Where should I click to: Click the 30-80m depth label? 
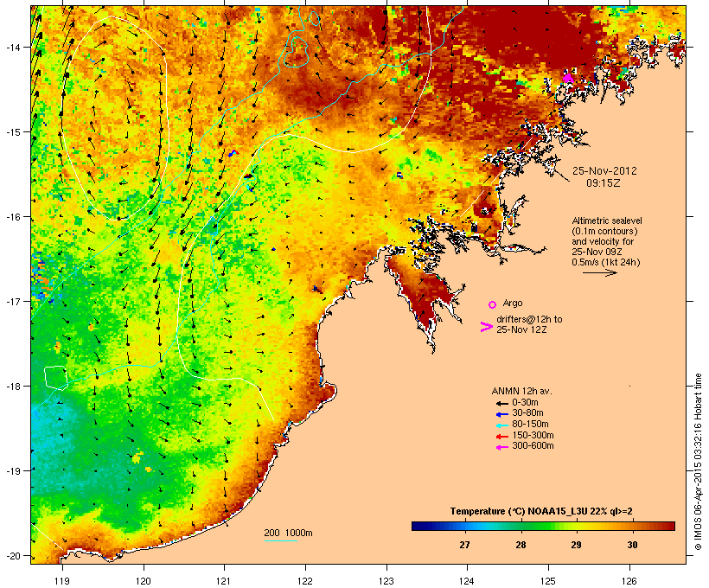pos(527,413)
